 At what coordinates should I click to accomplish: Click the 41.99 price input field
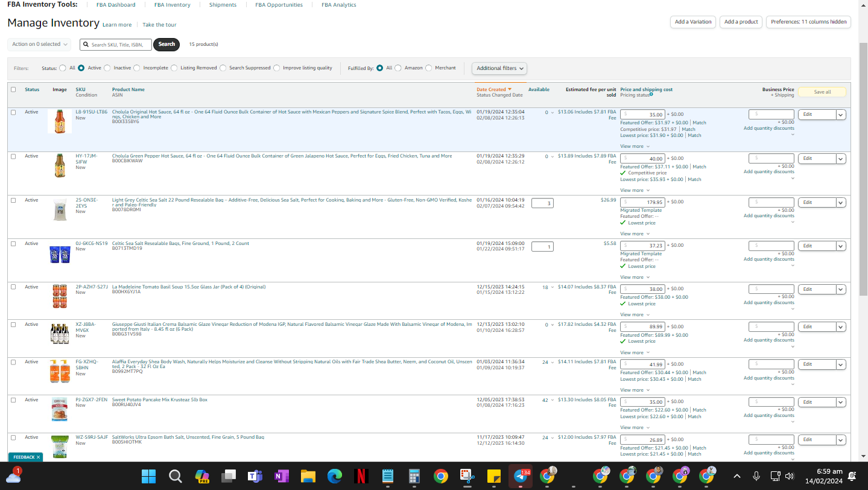pyautogui.click(x=642, y=364)
